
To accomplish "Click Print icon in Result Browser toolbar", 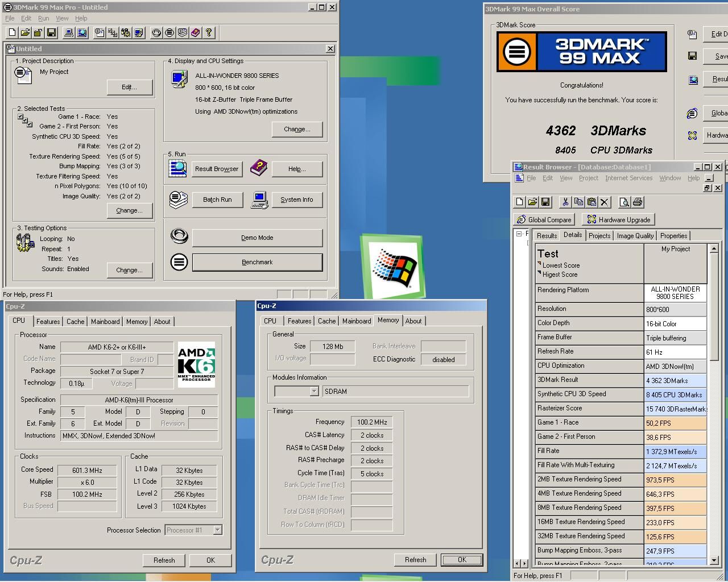I will pyautogui.click(x=638, y=202).
